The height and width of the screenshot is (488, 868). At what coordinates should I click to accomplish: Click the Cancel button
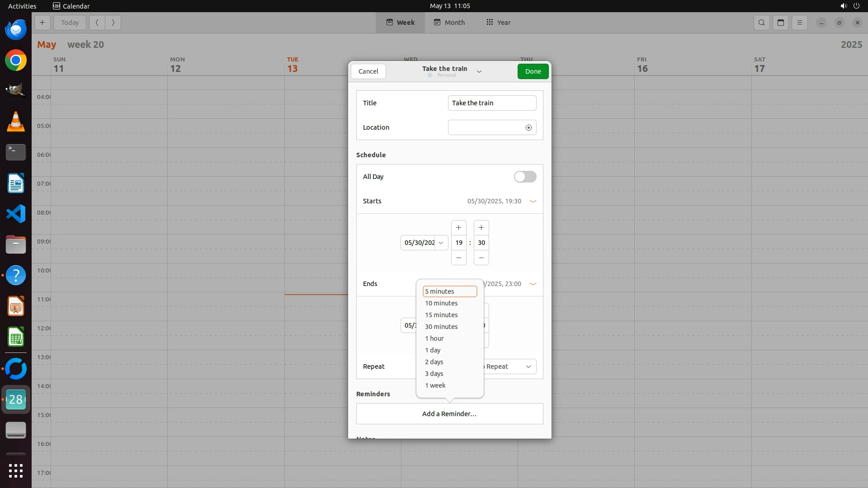click(x=368, y=71)
